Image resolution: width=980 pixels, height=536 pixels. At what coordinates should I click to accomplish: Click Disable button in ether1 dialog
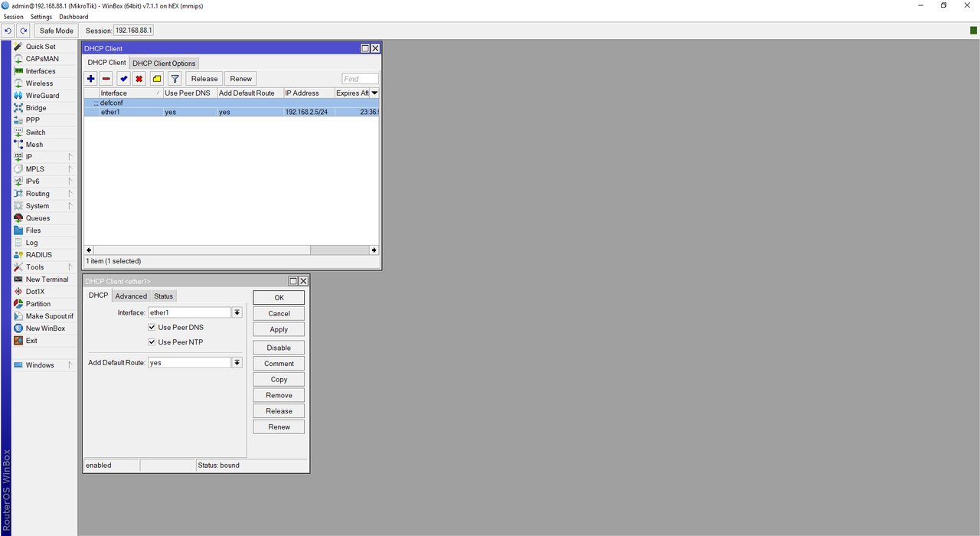(x=279, y=348)
